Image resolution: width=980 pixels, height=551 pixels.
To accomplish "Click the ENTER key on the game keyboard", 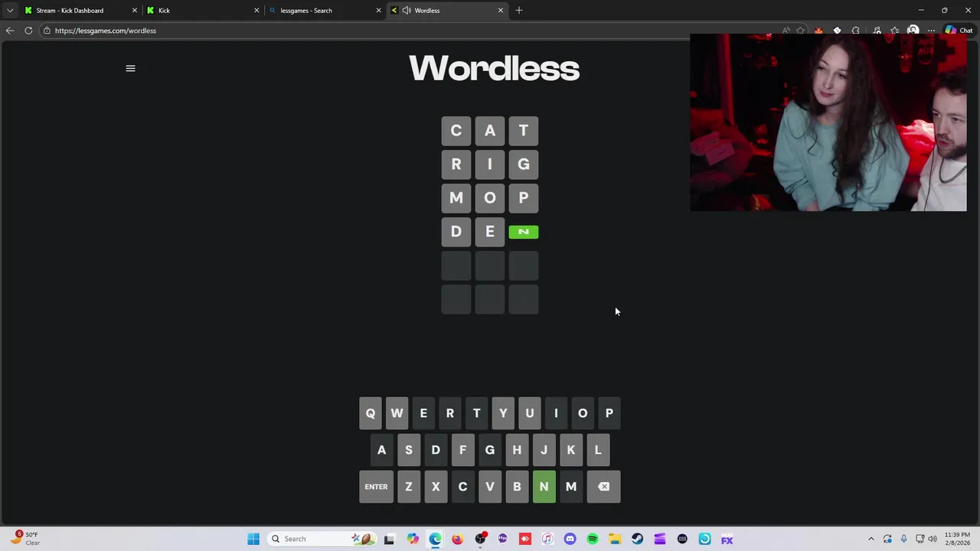I will click(376, 487).
